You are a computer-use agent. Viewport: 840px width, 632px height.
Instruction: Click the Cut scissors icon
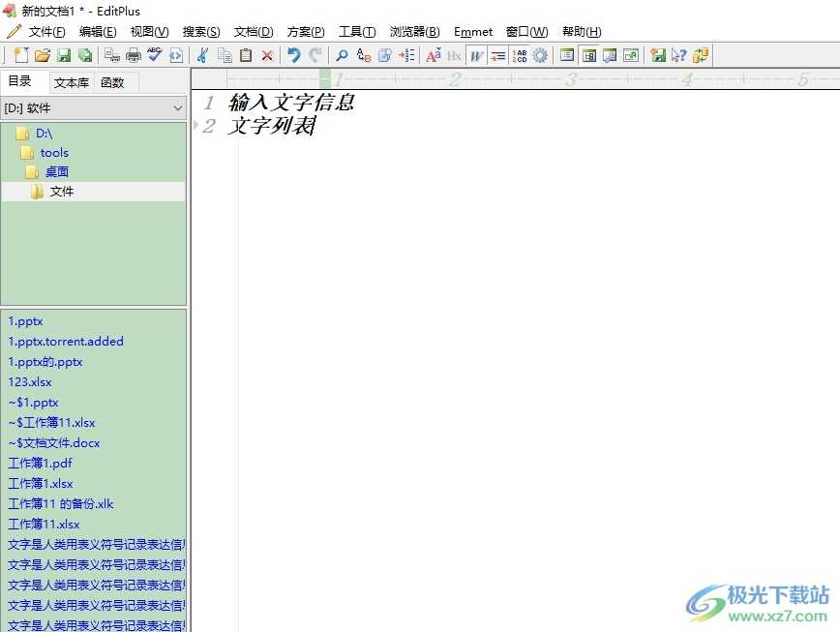click(202, 56)
